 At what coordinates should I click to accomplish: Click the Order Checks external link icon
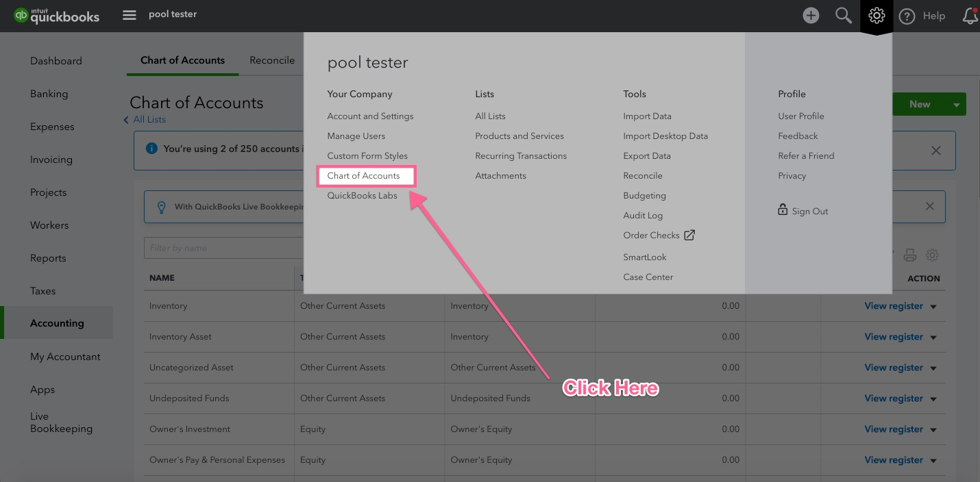click(689, 235)
